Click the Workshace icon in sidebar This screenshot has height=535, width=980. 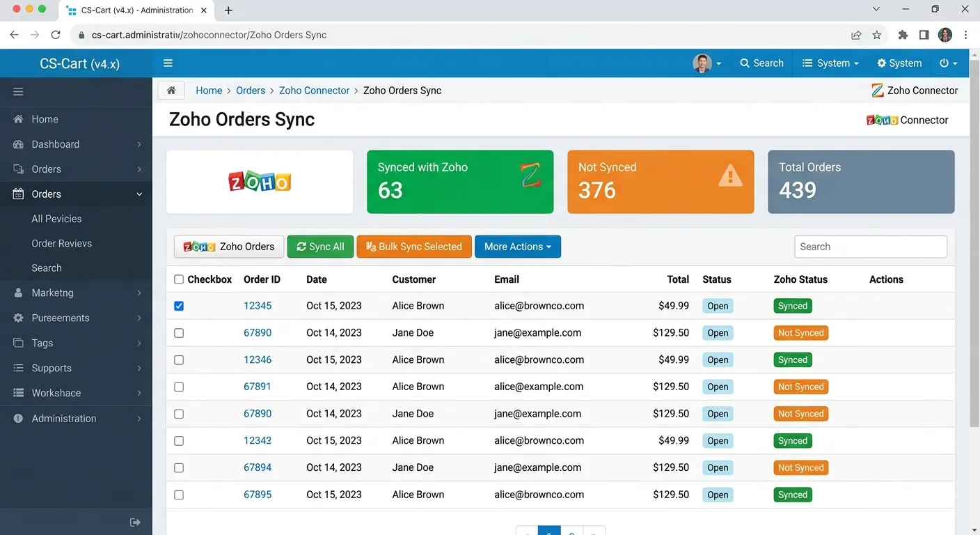coord(18,393)
